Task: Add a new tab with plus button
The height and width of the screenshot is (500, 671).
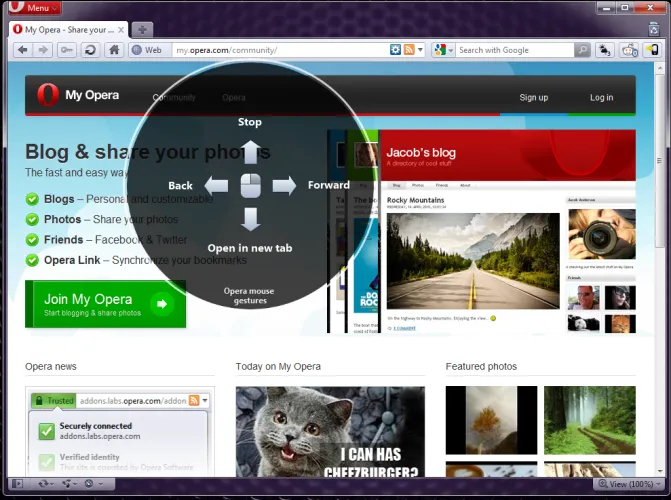Action: [142, 30]
